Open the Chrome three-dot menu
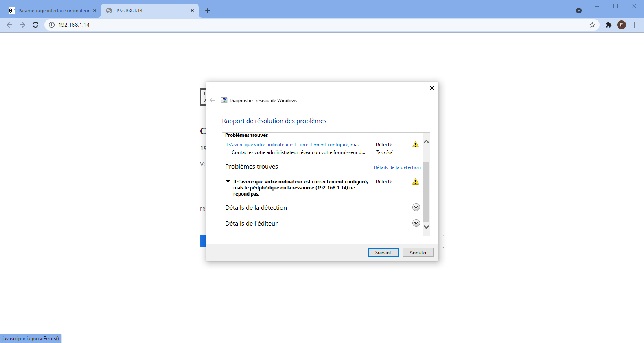Screen dimensions: 644x343 point(635,25)
